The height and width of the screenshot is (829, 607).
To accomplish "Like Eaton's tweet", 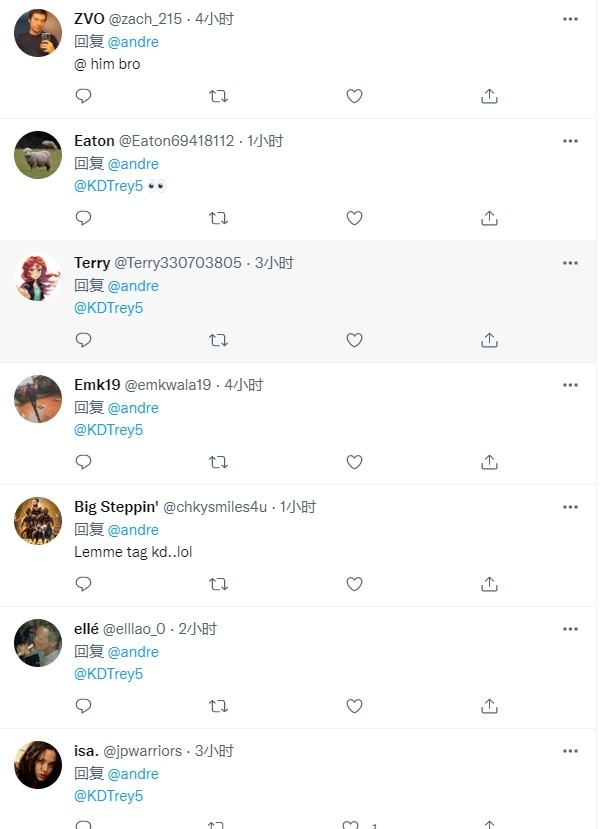I will pos(354,218).
